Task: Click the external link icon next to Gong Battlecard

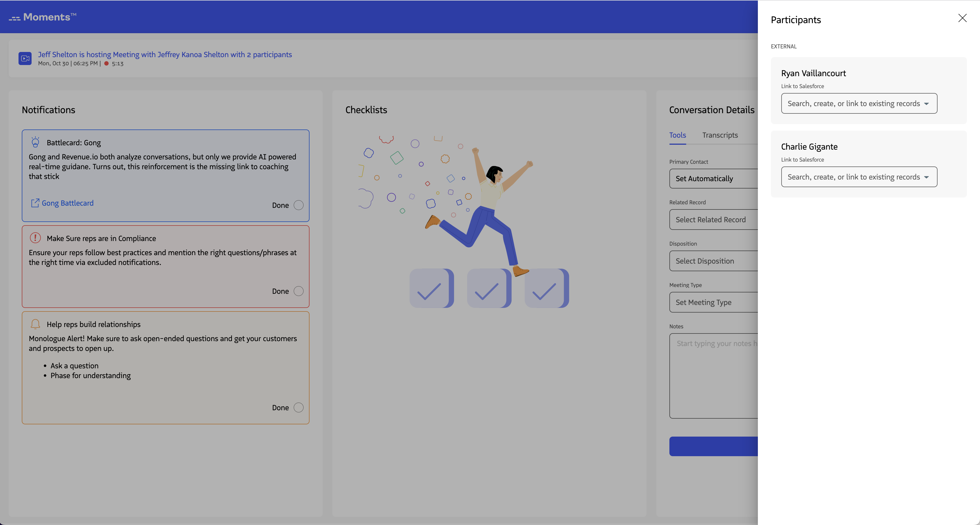Action: coord(35,203)
